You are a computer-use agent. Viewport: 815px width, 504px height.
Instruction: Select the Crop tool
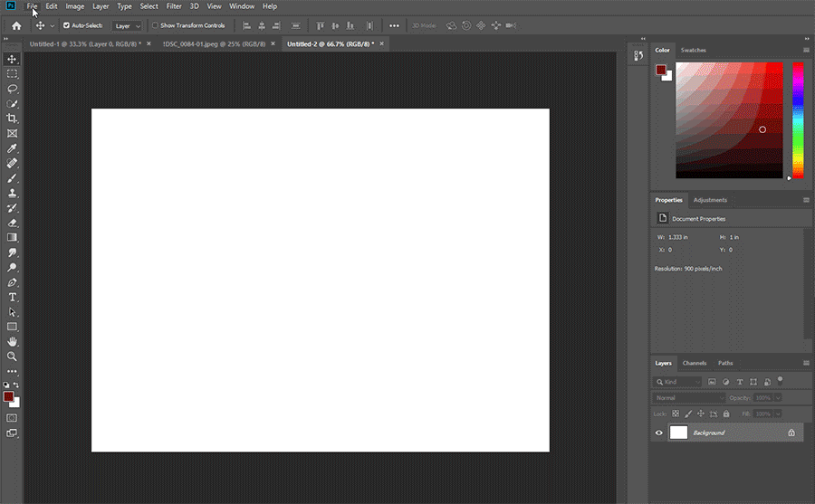coord(12,119)
